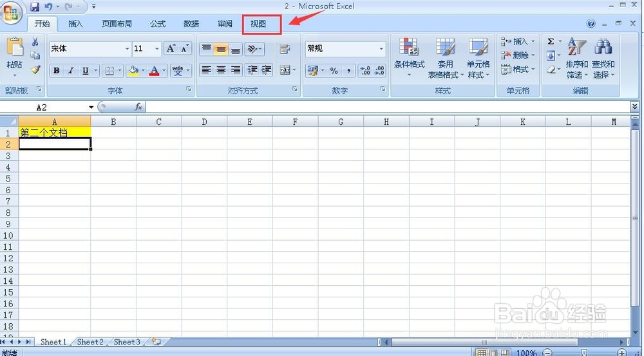This screenshot has width=644, height=356.
Task: Decrease font size with small A
Action: pyautogui.click(x=184, y=48)
